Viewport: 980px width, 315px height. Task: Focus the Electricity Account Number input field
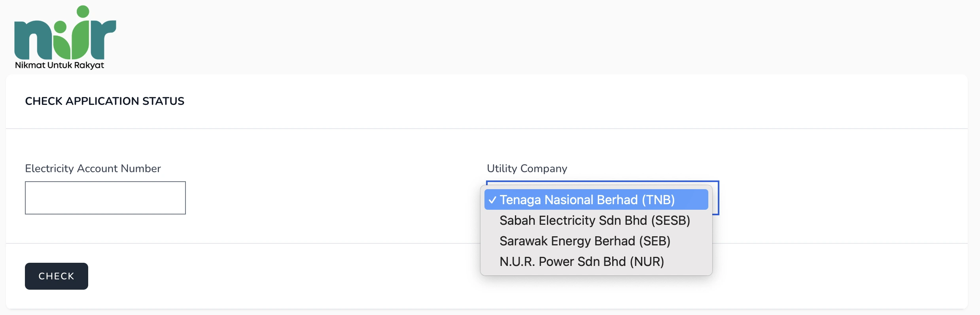point(105,198)
